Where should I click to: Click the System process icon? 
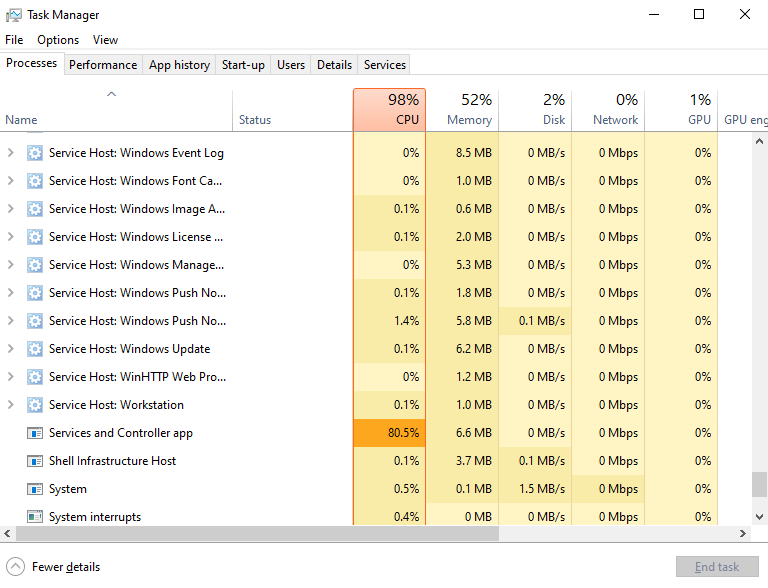(34, 489)
